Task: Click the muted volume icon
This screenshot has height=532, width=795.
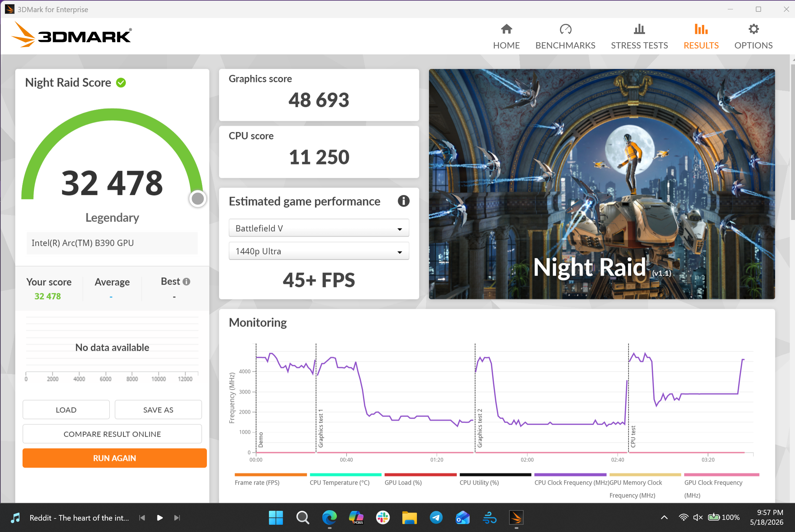Action: (x=698, y=517)
